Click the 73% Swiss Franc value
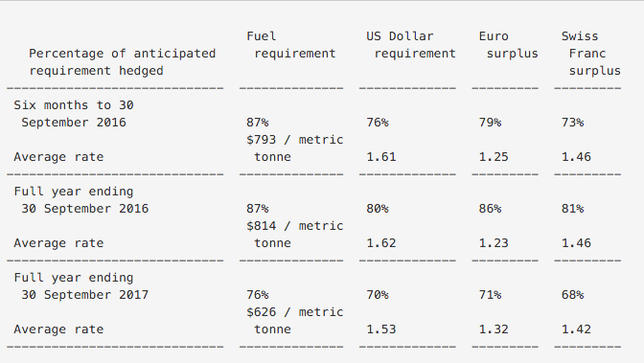The image size is (644, 363). tap(572, 123)
